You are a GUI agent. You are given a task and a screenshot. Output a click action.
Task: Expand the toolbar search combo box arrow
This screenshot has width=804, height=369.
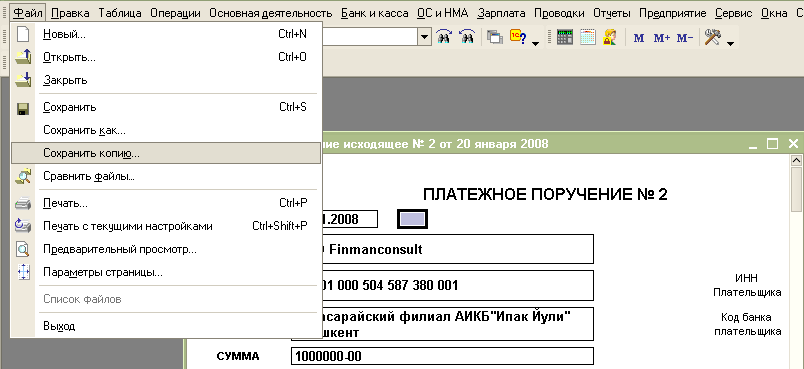pyautogui.click(x=425, y=36)
